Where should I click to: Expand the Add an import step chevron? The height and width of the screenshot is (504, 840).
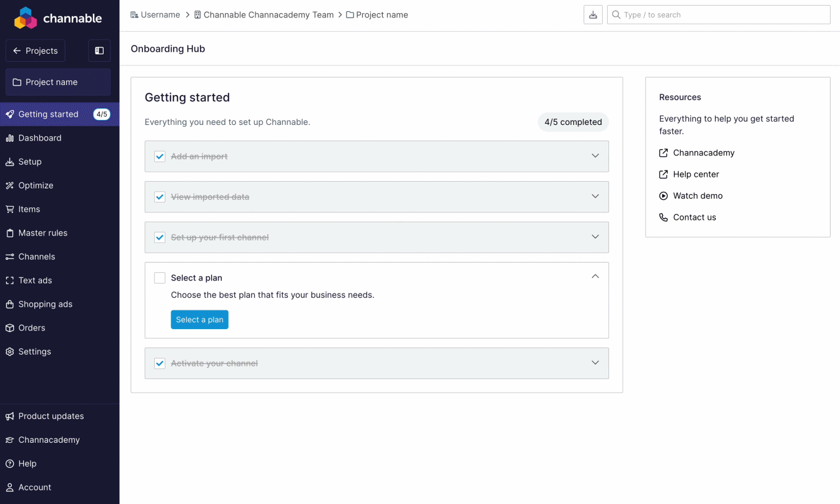tap(595, 156)
